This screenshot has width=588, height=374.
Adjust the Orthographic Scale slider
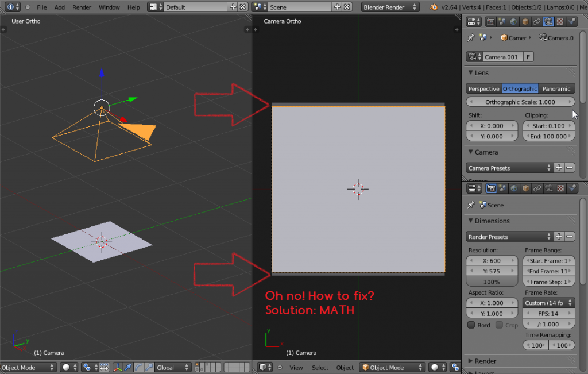(520, 101)
